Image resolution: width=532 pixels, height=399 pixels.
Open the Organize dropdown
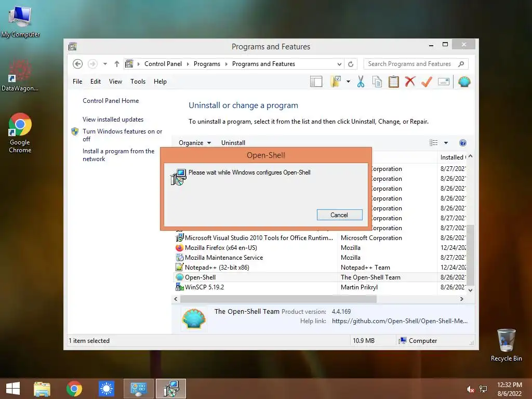(195, 143)
